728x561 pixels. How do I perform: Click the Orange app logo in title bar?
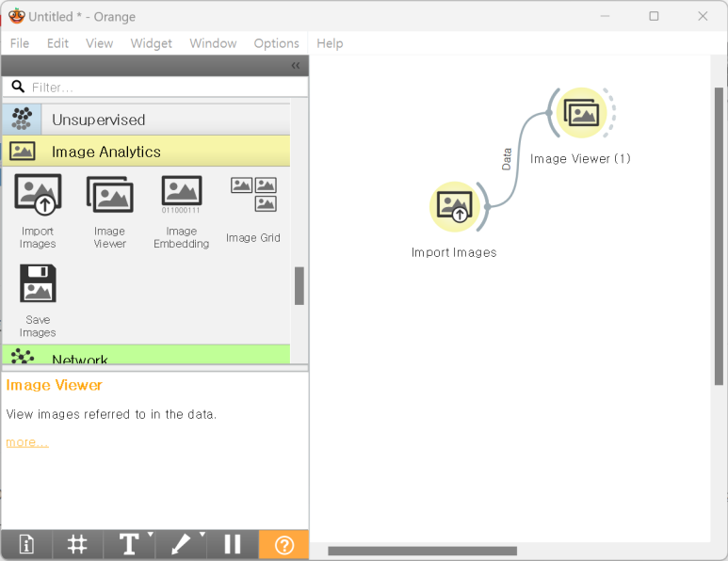[16, 16]
